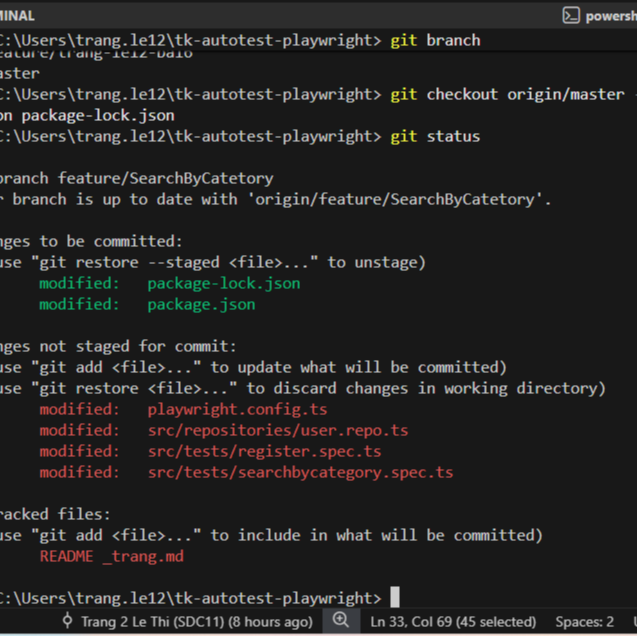Click the untracked README _trang.md file
The width and height of the screenshot is (637, 637).
pos(111,556)
